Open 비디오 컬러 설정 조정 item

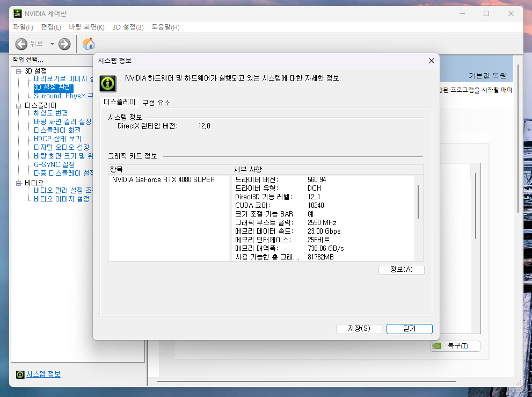pyautogui.click(x=63, y=191)
